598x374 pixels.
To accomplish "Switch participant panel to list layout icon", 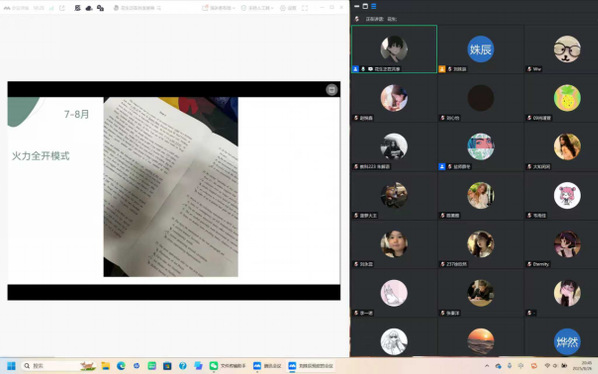I will pos(374,6).
